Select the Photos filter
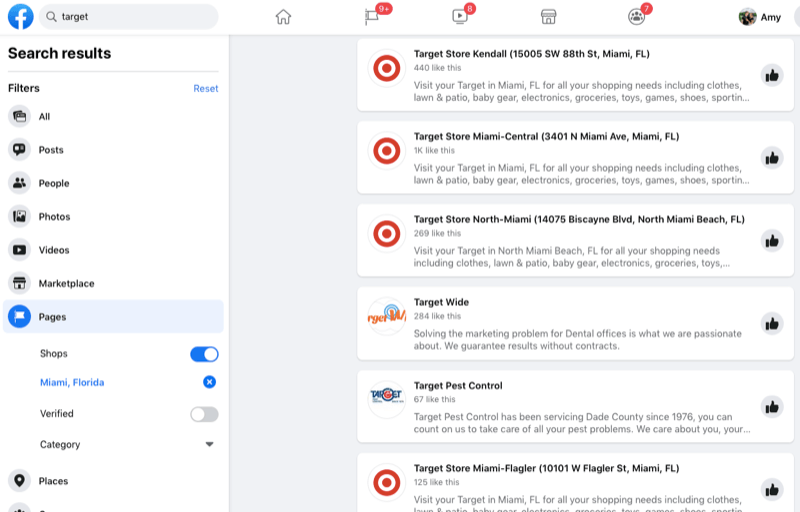 (x=113, y=216)
